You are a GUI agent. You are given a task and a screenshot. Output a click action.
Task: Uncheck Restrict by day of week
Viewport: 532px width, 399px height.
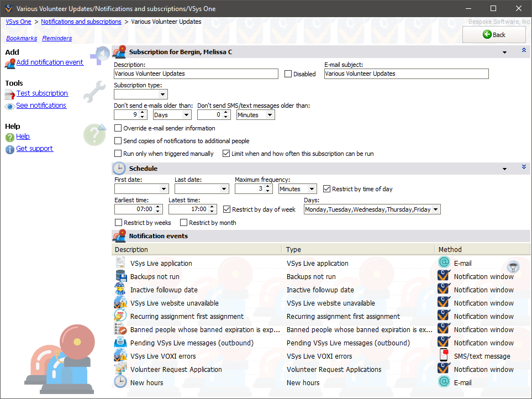coord(227,209)
